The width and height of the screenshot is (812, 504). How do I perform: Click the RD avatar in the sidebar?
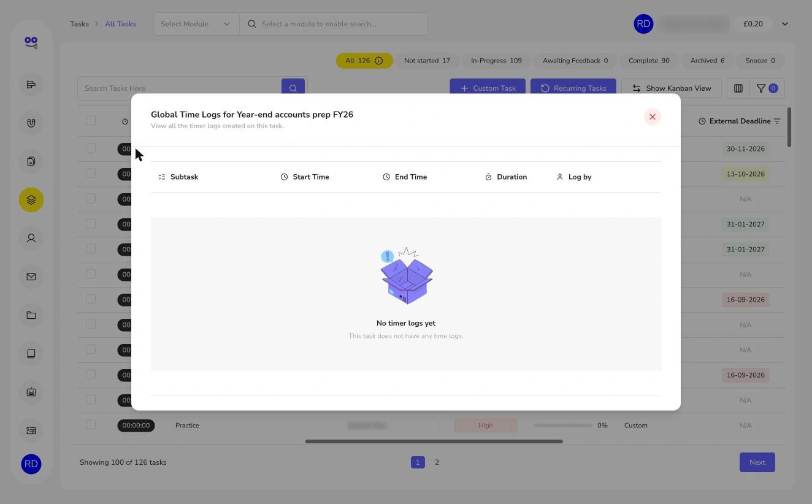31,464
